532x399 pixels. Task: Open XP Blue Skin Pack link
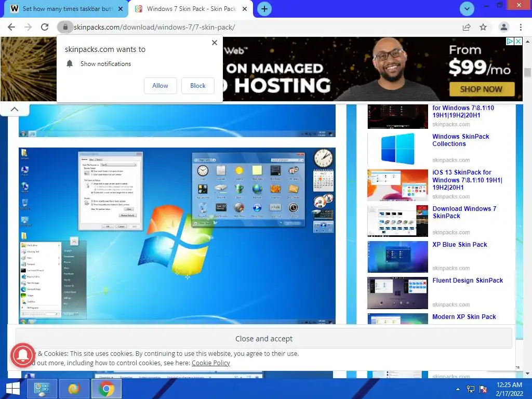(x=459, y=245)
